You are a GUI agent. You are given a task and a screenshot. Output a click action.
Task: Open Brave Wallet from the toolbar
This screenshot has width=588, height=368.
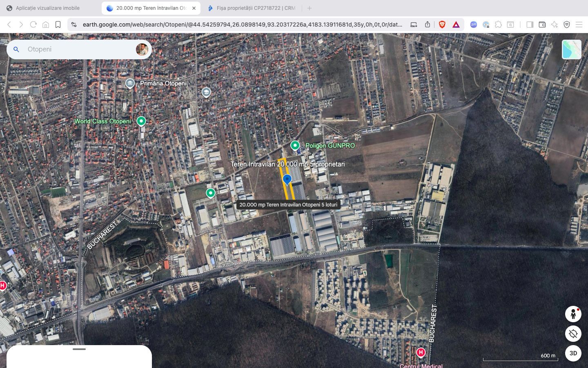coord(542,25)
